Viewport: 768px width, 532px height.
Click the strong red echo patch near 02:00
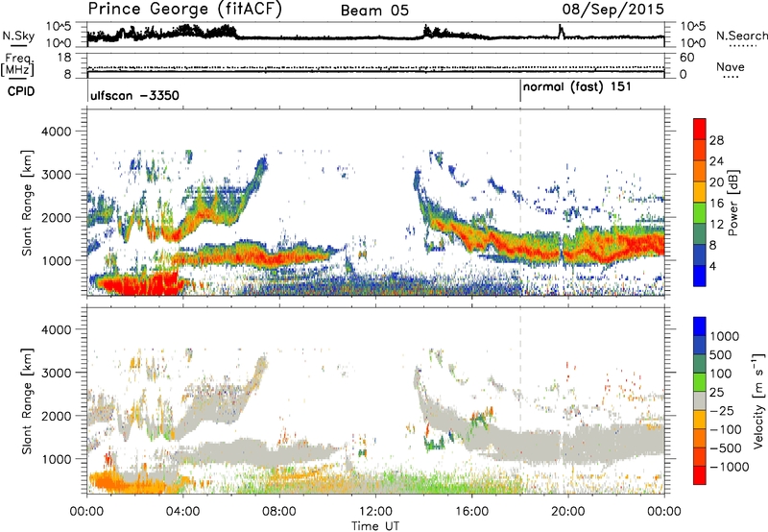139,284
